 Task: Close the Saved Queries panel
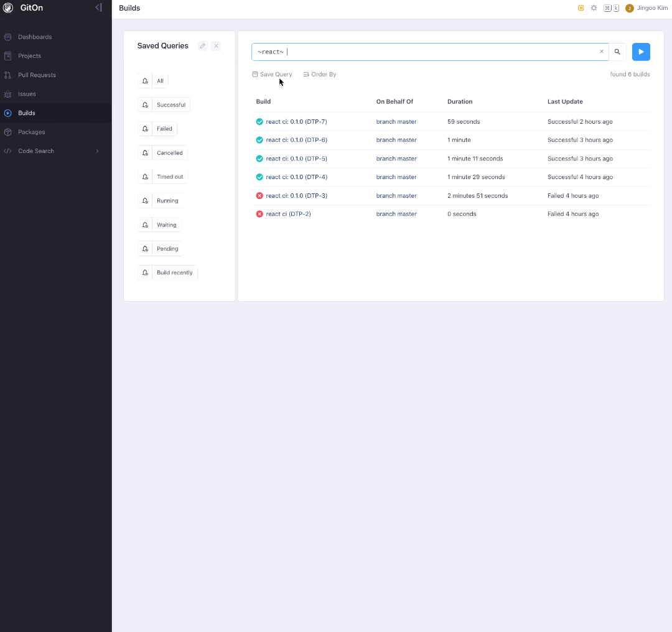click(x=216, y=46)
